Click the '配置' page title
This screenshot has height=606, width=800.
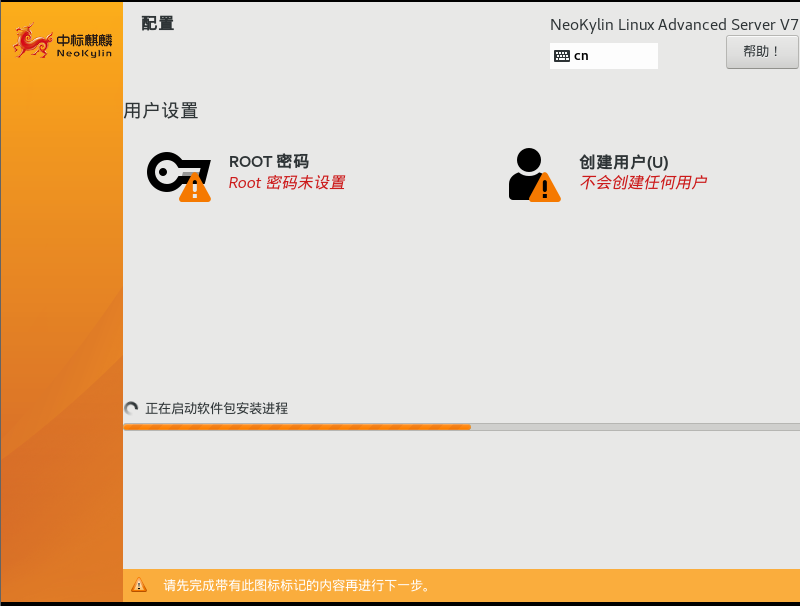(x=158, y=23)
